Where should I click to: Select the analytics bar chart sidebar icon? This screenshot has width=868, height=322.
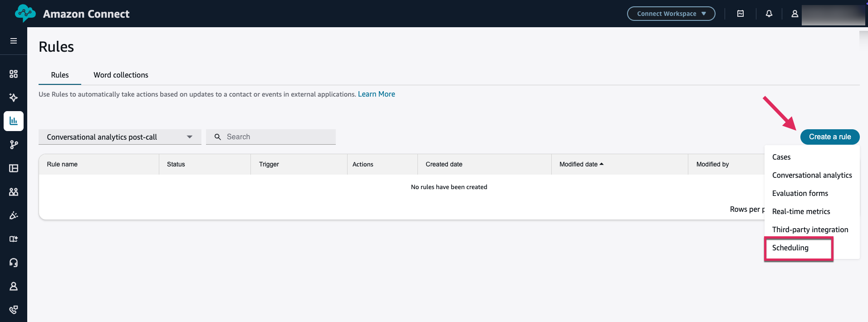pyautogui.click(x=14, y=121)
